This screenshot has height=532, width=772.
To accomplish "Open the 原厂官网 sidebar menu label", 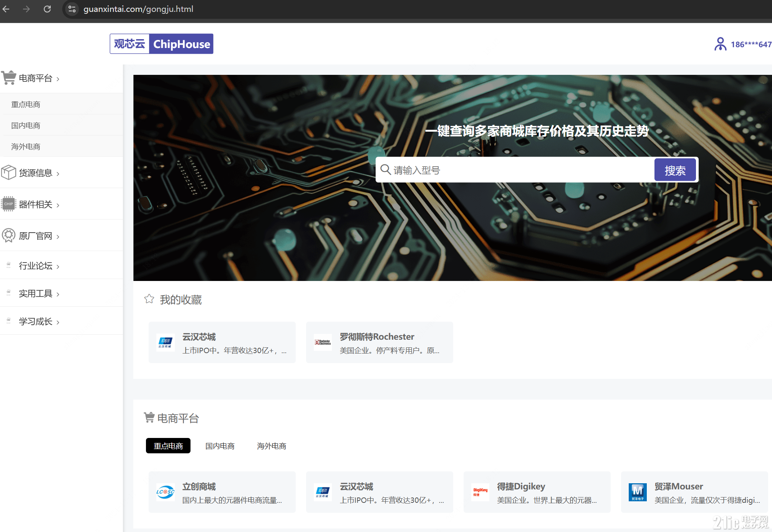I will pos(36,236).
